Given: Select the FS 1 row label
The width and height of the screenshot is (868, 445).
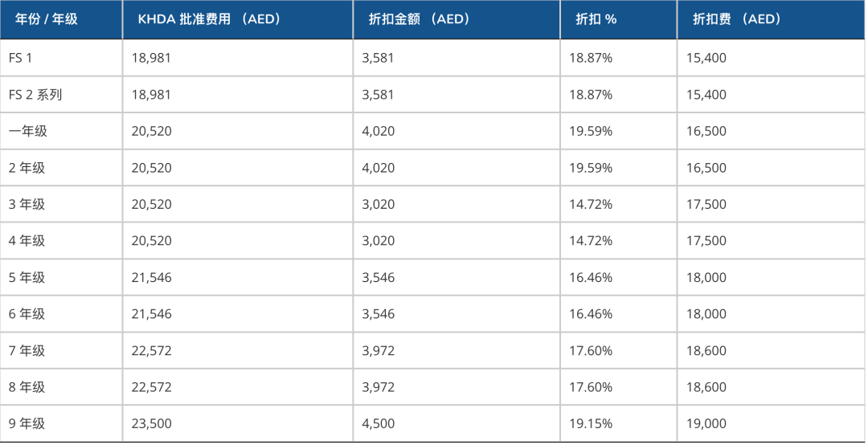Looking at the screenshot, I should pos(21,58).
